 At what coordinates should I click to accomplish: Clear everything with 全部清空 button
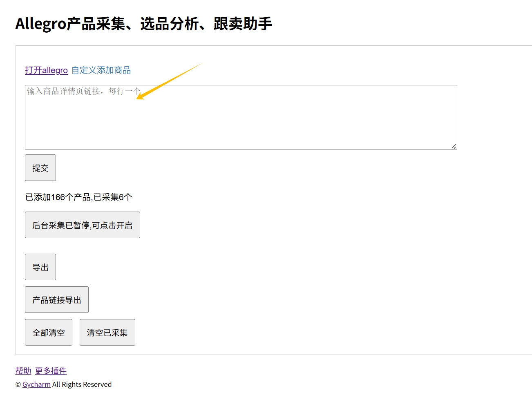coord(49,333)
